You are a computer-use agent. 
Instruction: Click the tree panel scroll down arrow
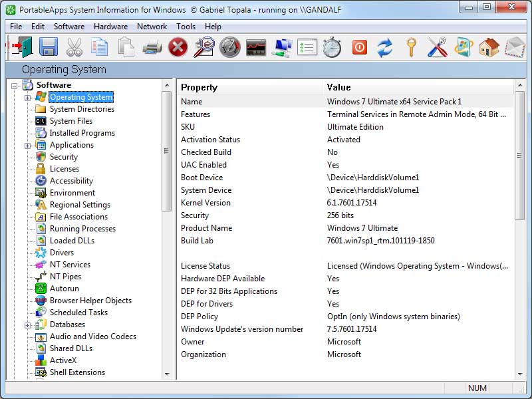(167, 374)
